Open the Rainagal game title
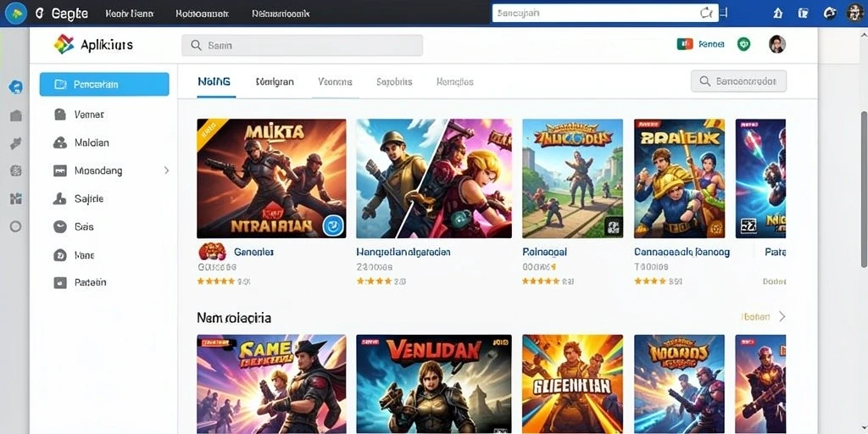Screen dimensions: 868x434 (545, 252)
